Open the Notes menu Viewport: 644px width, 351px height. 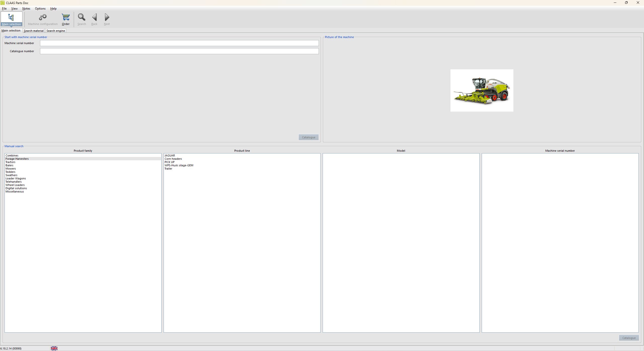pos(26,9)
